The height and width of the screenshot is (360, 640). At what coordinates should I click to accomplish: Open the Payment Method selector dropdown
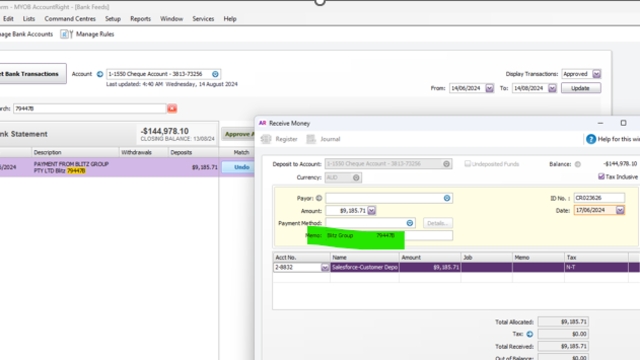point(410,223)
